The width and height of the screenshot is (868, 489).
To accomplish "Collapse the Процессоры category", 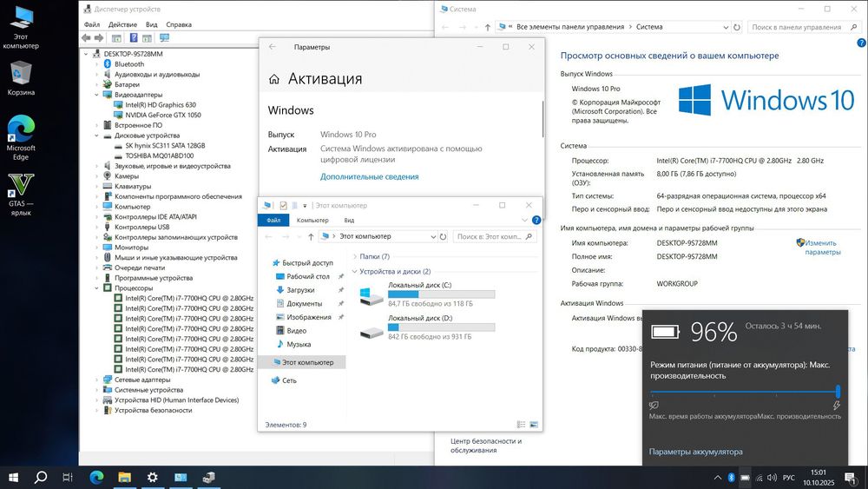I will point(96,288).
